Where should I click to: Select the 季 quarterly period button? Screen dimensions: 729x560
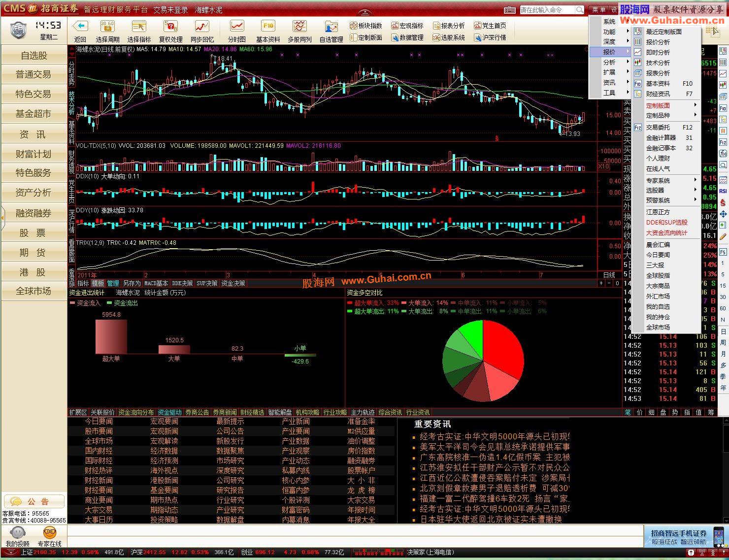[723, 376]
